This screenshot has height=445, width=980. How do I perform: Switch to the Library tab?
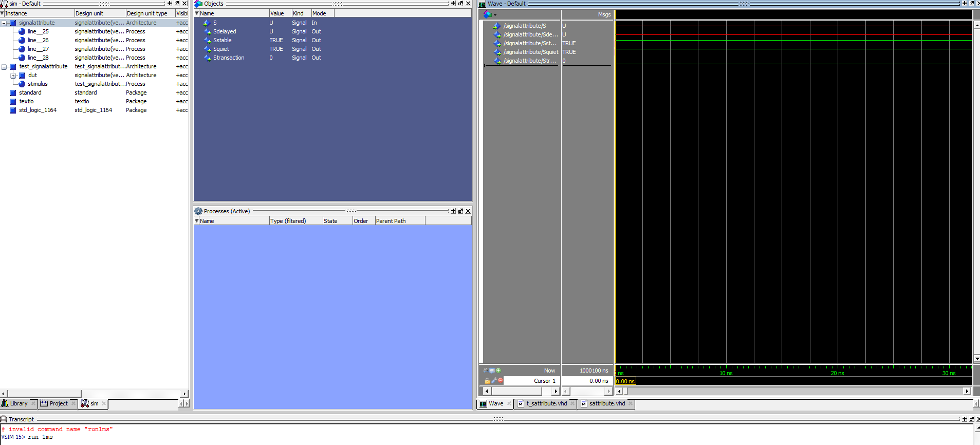coord(19,404)
